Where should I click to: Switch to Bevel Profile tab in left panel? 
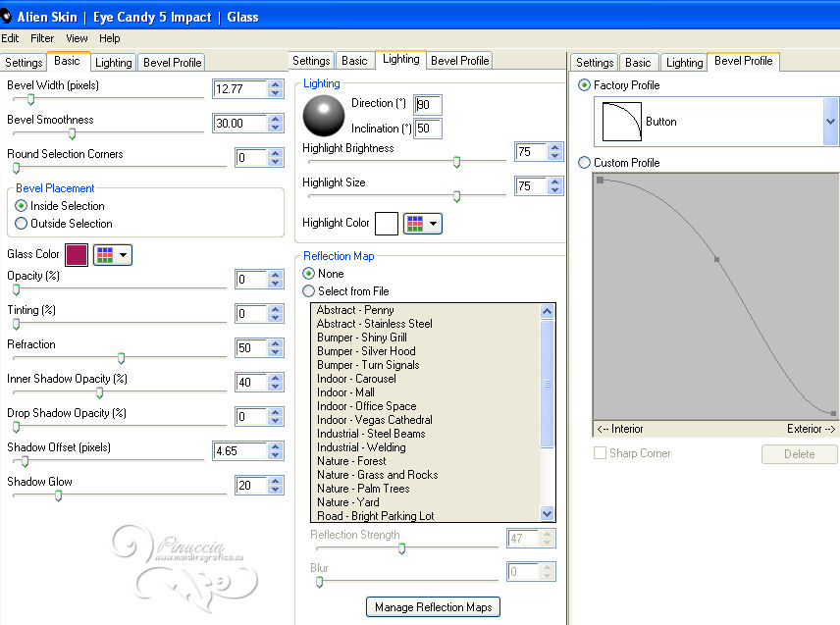pos(172,63)
